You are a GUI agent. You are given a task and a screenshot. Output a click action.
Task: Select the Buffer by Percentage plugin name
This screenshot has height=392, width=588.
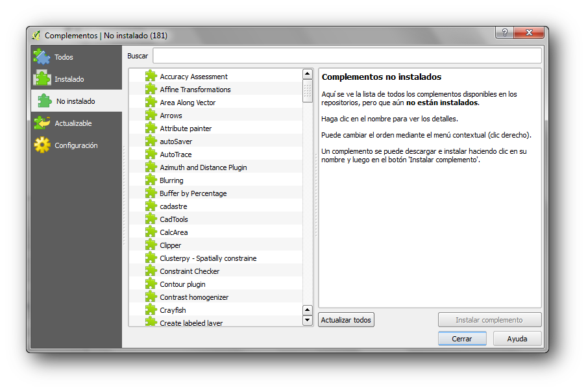coord(193,193)
